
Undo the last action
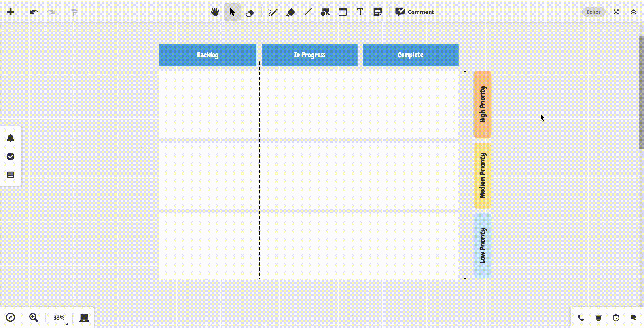(34, 12)
